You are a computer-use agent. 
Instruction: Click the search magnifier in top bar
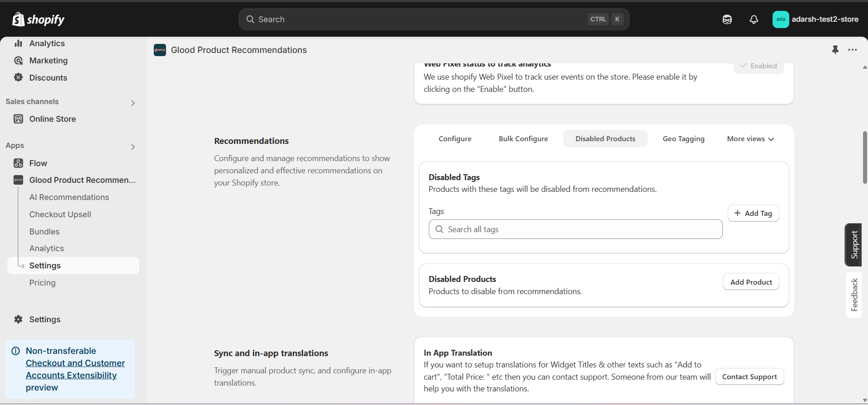click(x=250, y=19)
